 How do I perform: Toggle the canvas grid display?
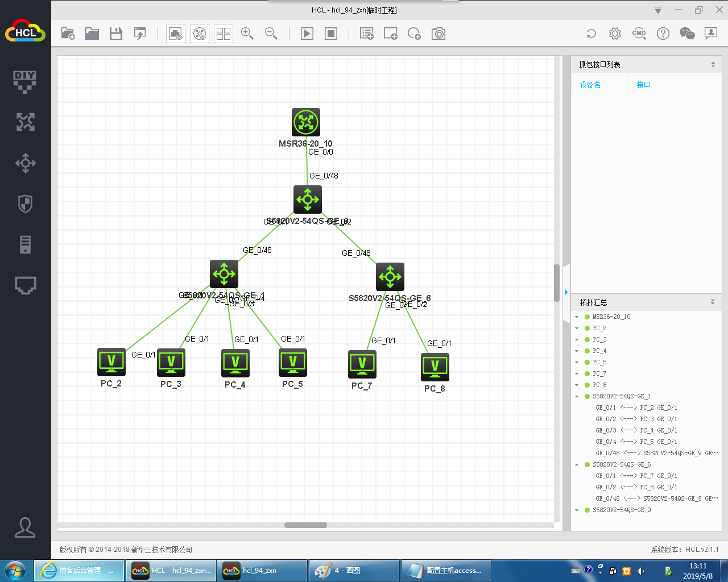(224, 34)
